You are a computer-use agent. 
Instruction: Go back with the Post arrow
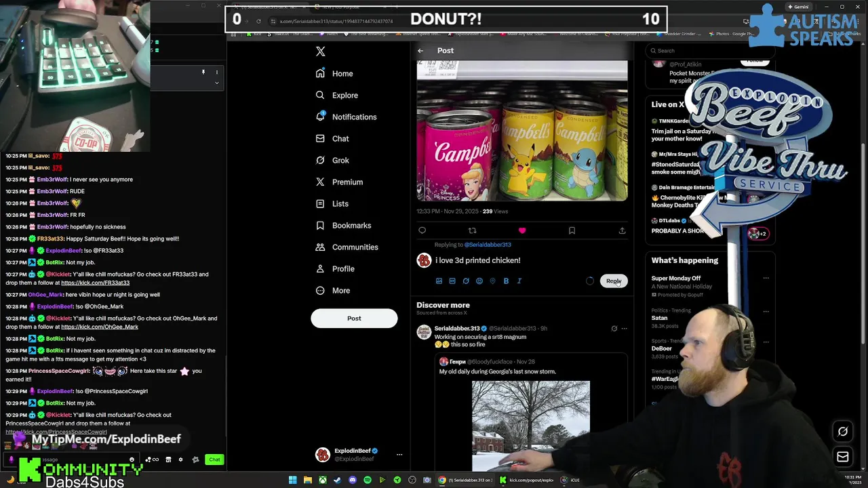pyautogui.click(x=420, y=51)
